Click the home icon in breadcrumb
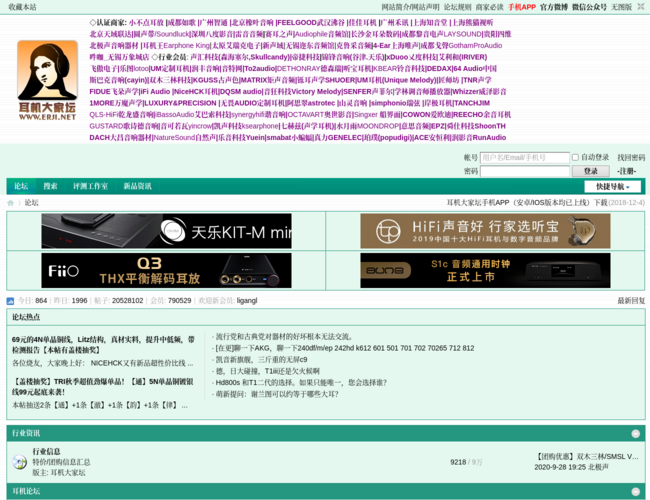Image resolution: width=650 pixels, height=500 pixels. click(x=10, y=203)
